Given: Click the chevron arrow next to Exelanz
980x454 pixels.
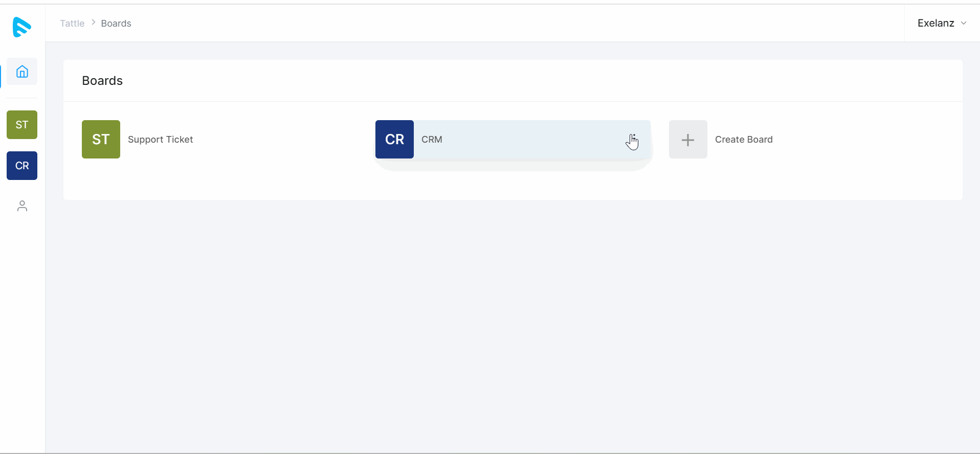Looking at the screenshot, I should tap(964, 23).
